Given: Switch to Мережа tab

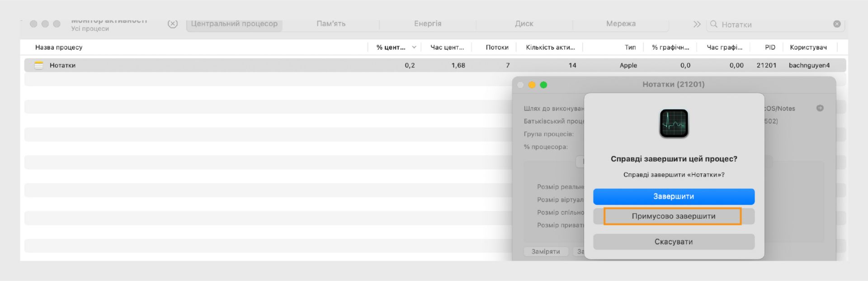Looking at the screenshot, I should [x=621, y=24].
